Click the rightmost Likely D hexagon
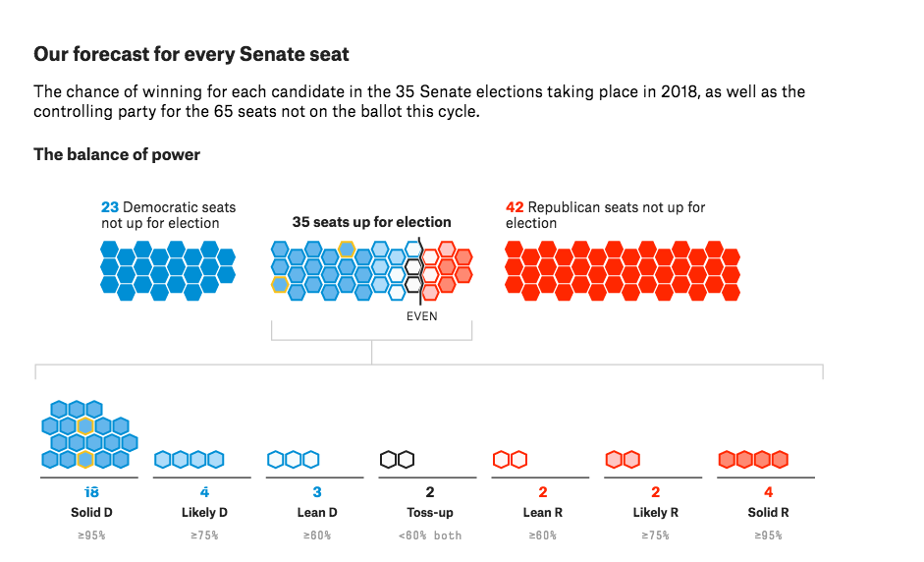924x562 pixels. point(216,459)
